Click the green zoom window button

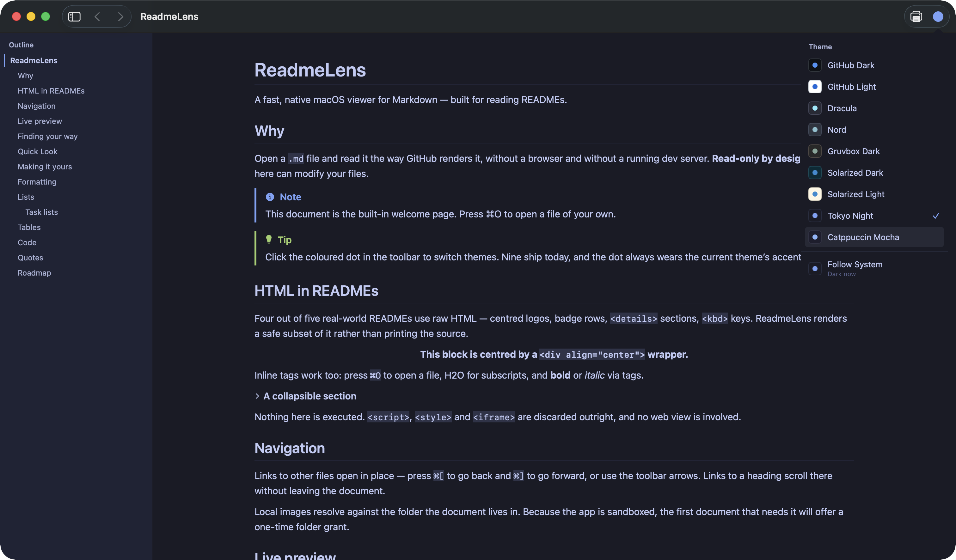pyautogui.click(x=46, y=17)
